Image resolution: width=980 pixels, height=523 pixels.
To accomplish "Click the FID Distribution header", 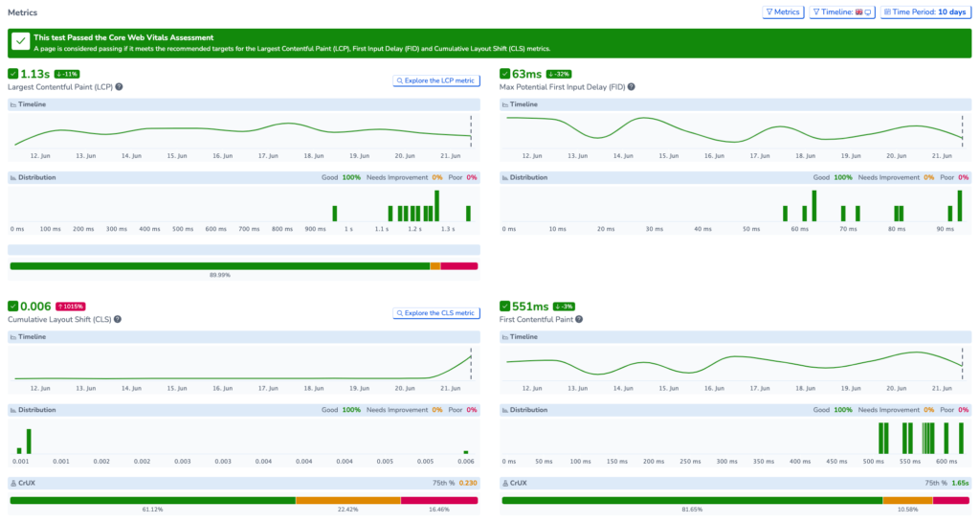I will click(736, 177).
